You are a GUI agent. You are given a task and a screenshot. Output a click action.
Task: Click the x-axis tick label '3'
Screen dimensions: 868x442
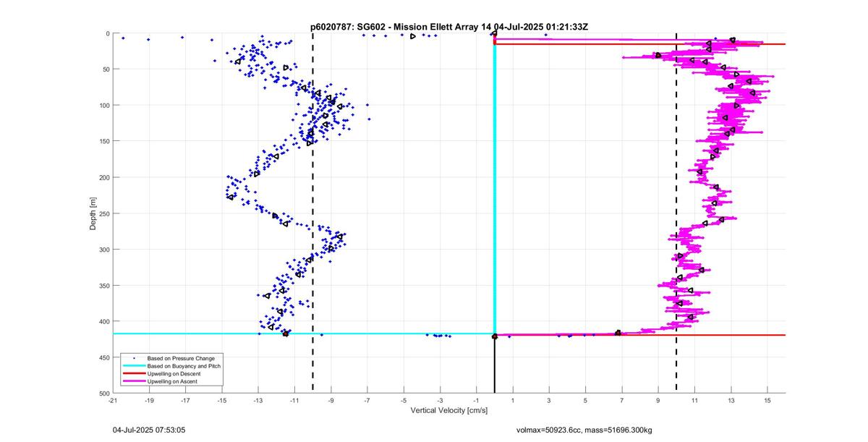549,400
